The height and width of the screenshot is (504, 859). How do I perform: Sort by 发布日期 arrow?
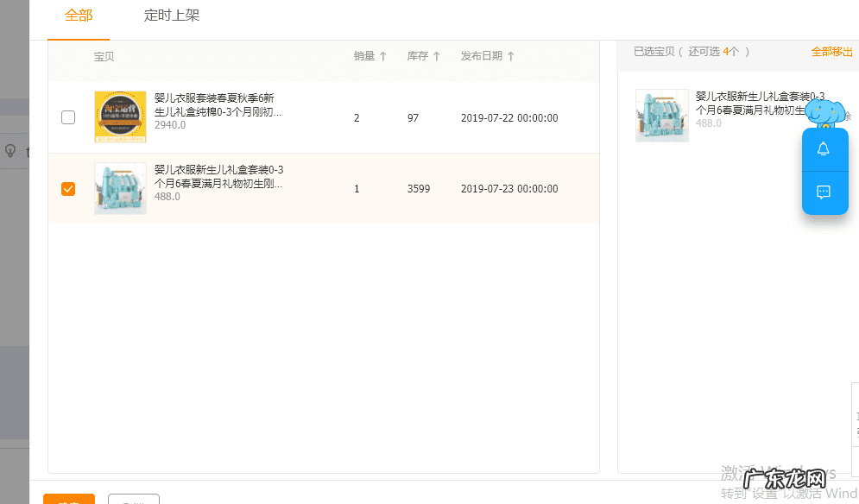[511, 56]
